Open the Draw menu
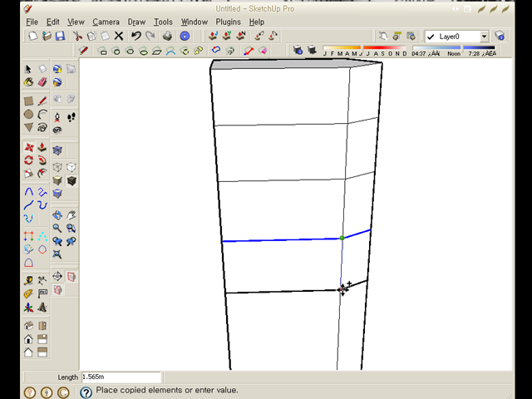Viewport: 532px width, 399px height. (x=136, y=22)
